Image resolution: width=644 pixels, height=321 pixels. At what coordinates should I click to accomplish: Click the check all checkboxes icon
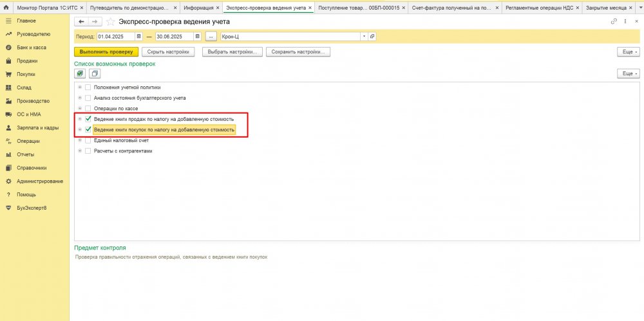(x=80, y=74)
